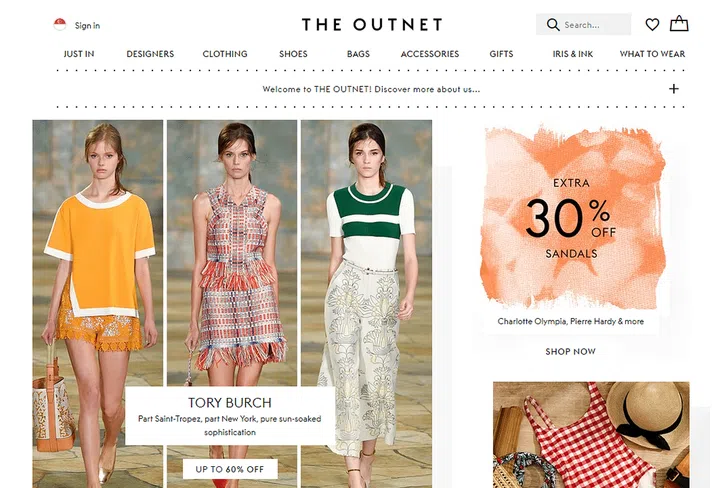Click THE OUTNET logo
The image size is (720, 488).
(x=372, y=24)
